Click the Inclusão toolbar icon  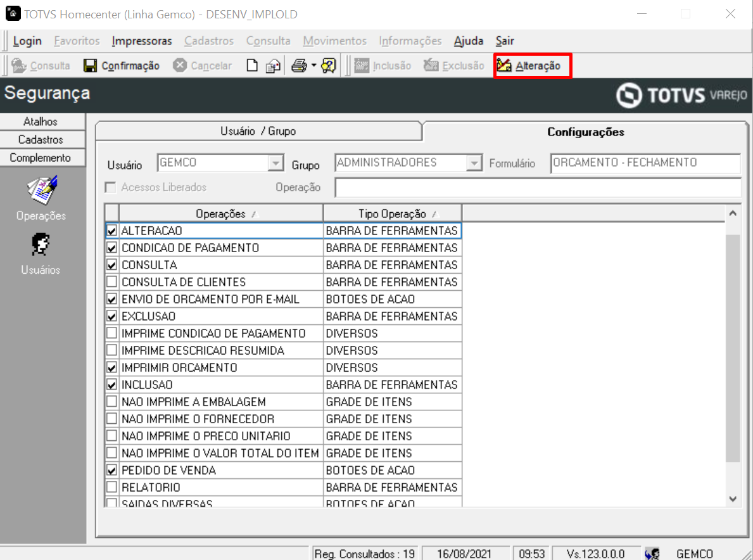point(362,65)
